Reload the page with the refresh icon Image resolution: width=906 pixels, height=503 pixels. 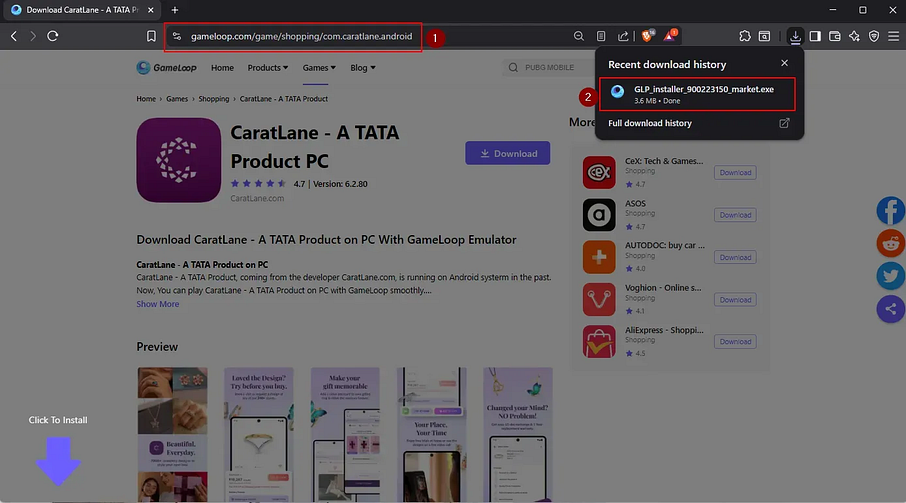(53, 36)
